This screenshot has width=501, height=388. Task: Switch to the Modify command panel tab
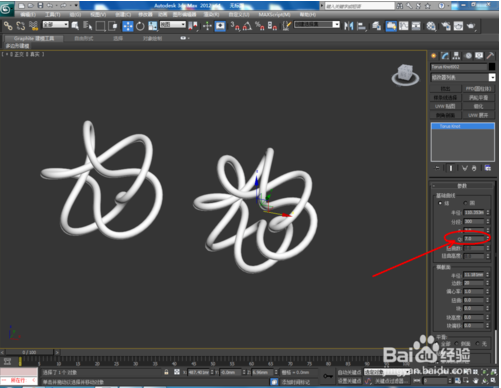point(445,56)
